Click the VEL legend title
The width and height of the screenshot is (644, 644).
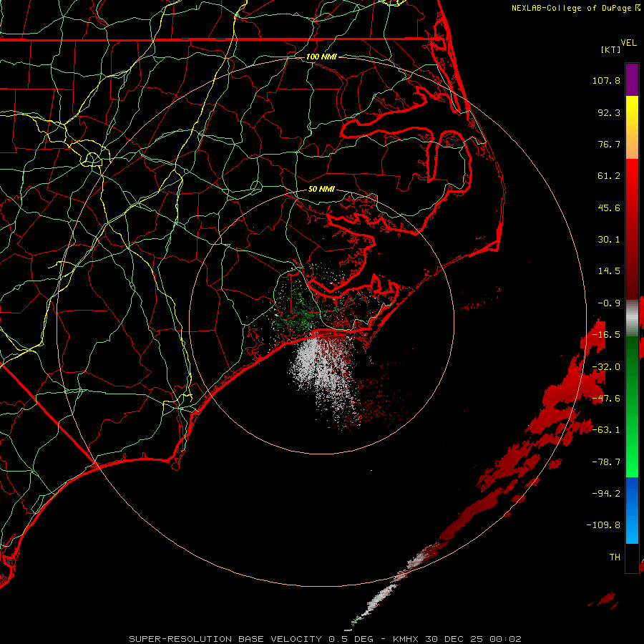point(628,43)
